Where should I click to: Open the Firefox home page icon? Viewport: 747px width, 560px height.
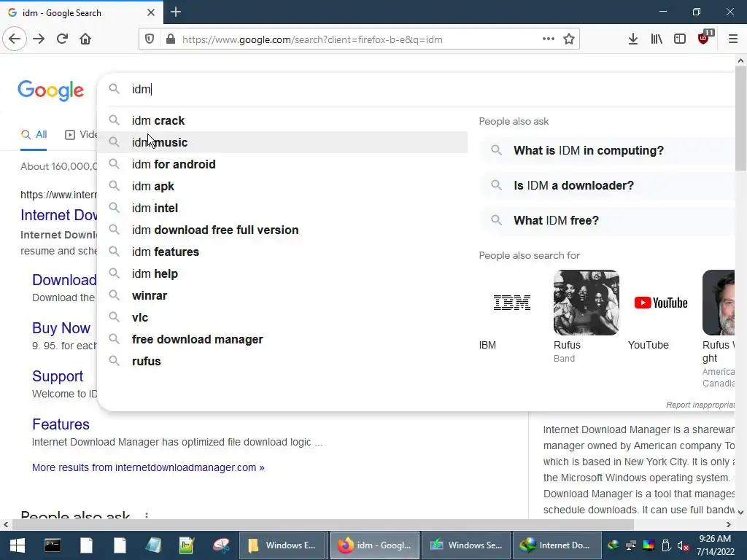[85, 39]
